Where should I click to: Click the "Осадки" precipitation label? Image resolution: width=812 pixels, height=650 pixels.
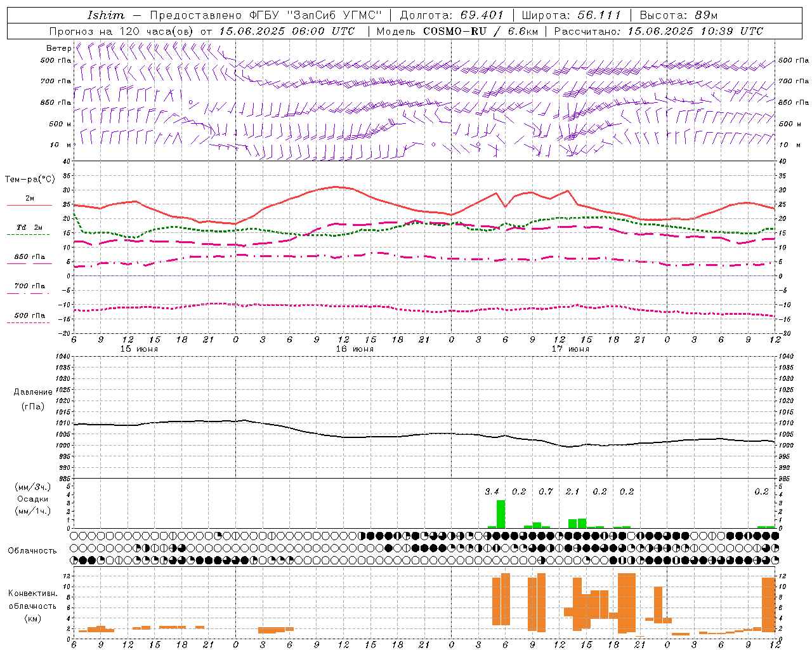point(33,499)
